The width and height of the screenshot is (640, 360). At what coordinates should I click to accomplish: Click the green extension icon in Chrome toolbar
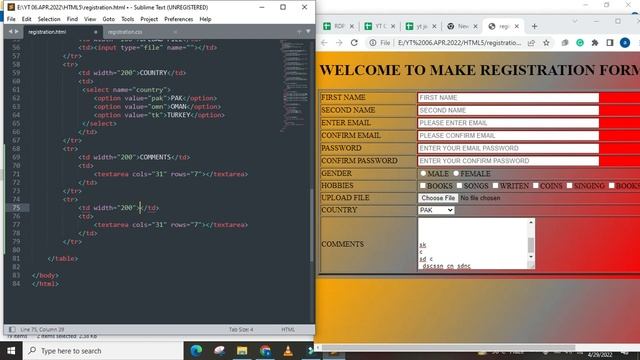click(580, 43)
